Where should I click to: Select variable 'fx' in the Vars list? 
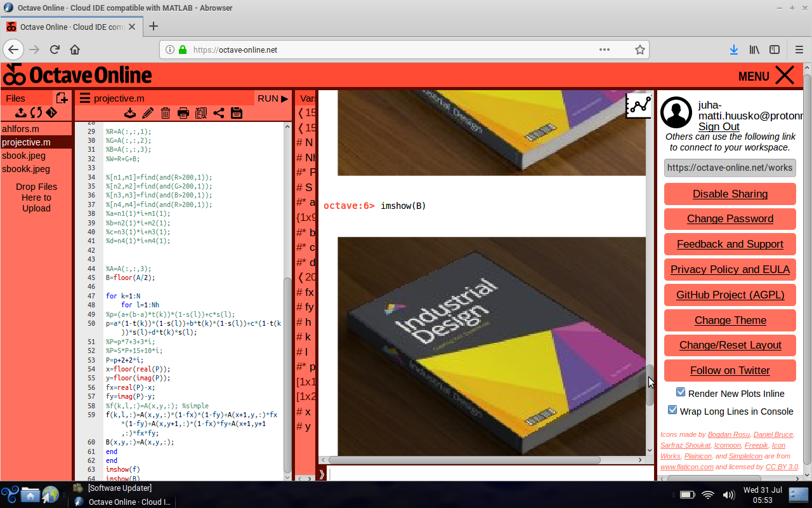coord(305,292)
